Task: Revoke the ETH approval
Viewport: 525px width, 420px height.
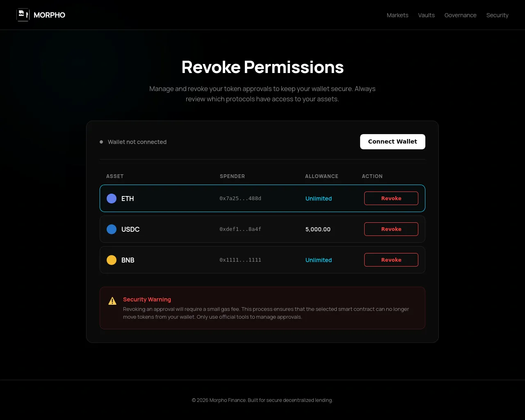Action: [391, 198]
